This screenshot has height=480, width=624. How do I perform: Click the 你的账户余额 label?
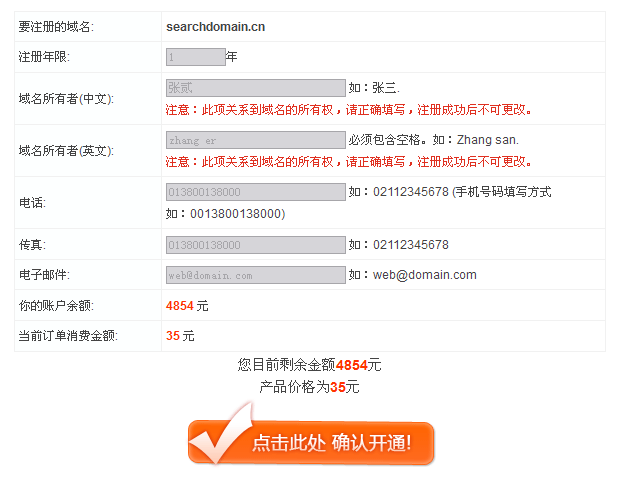pos(56,306)
